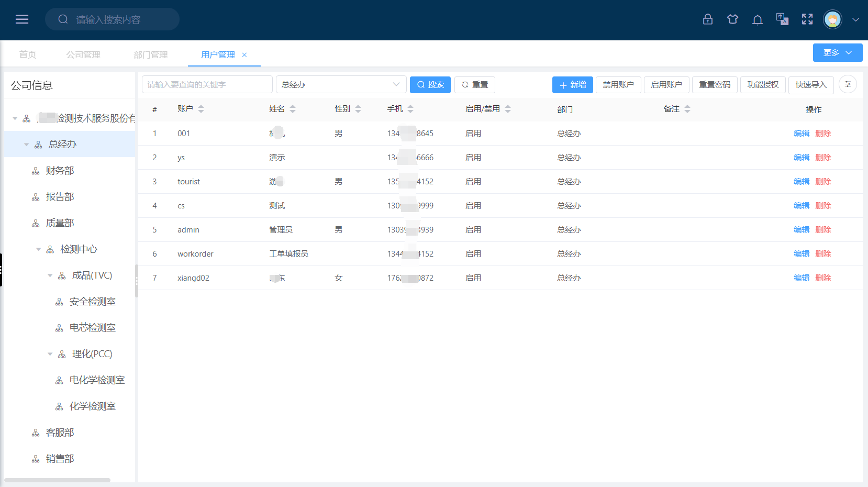
Task: Select 电化学检测室 in the tree
Action: click(x=97, y=380)
